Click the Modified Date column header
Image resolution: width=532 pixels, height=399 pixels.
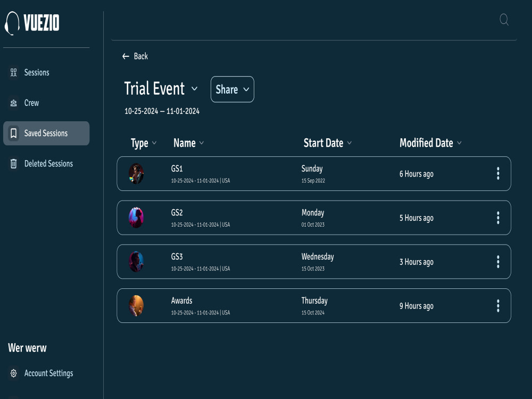coord(426,143)
